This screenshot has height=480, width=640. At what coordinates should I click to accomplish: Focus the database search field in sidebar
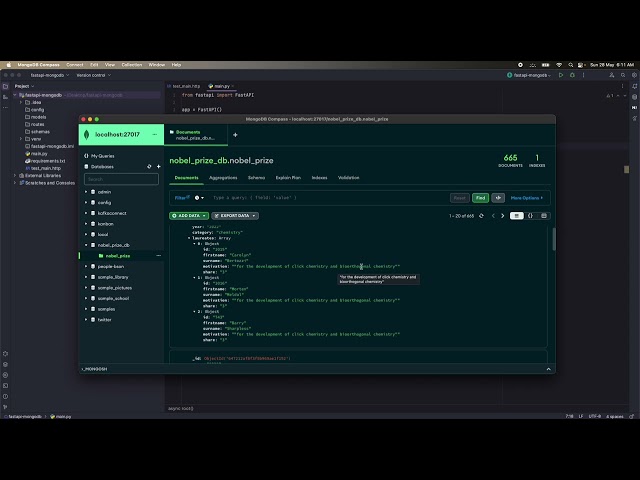121,179
